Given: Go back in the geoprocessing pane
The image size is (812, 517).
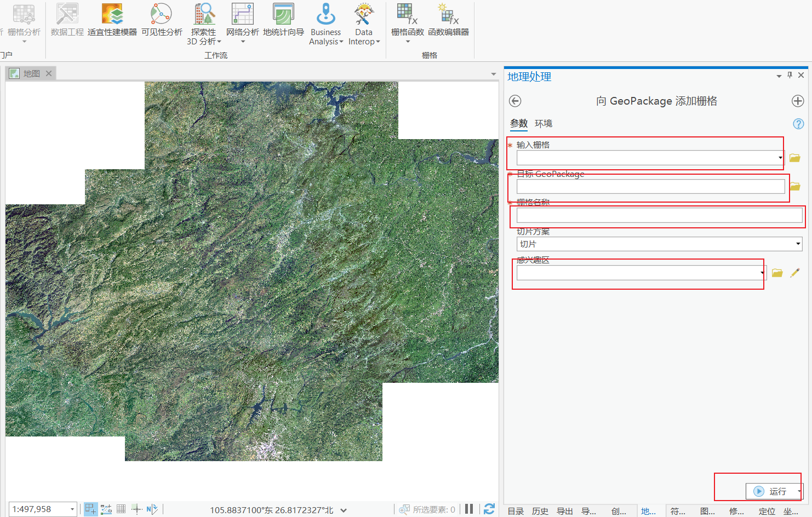Looking at the screenshot, I should pos(515,101).
